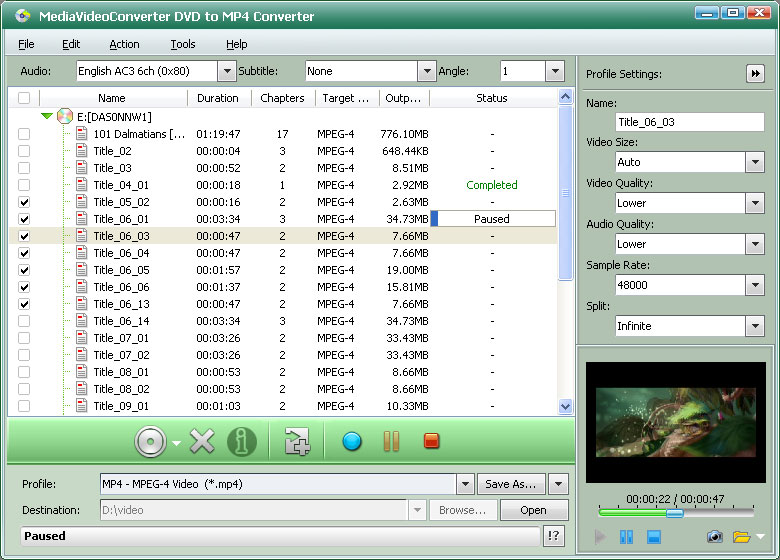780x560 pixels.
Task: Open the green info icon in toolbar
Action: (241, 441)
